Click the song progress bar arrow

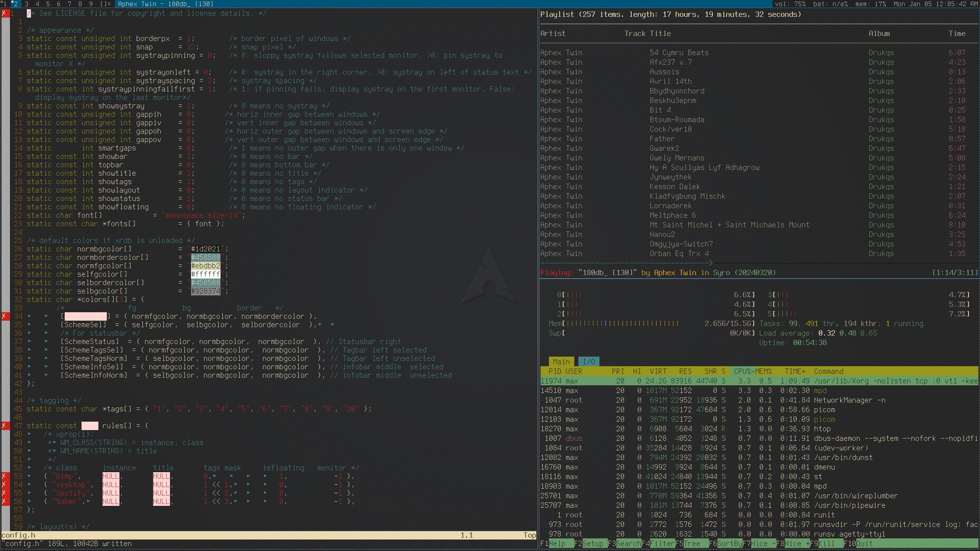click(x=710, y=263)
